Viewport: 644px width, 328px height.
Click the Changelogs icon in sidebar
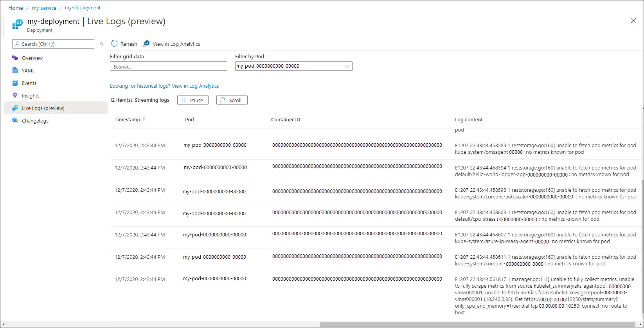pyautogui.click(x=15, y=121)
